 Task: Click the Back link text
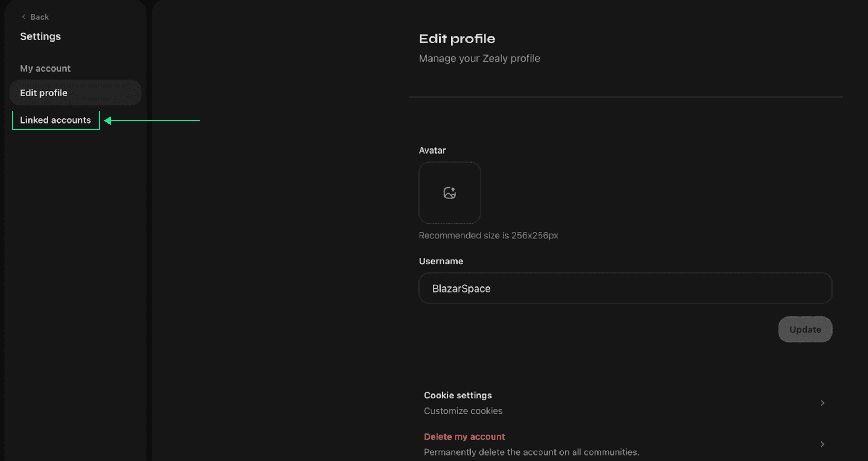coord(39,17)
